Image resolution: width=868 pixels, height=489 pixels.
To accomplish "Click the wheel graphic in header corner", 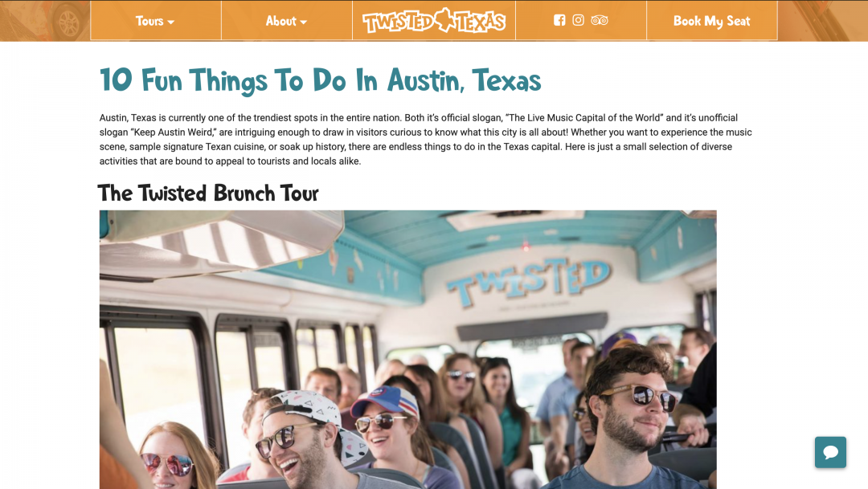I will [x=69, y=22].
